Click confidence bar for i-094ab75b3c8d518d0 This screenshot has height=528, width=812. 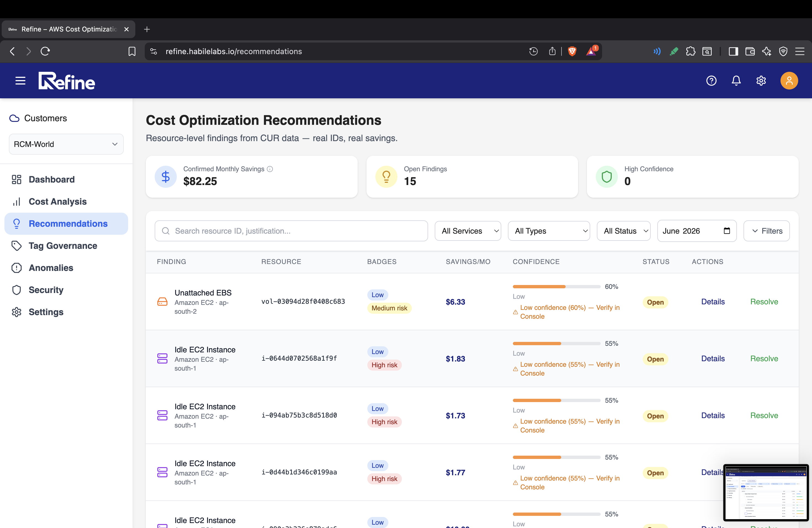[x=557, y=400]
